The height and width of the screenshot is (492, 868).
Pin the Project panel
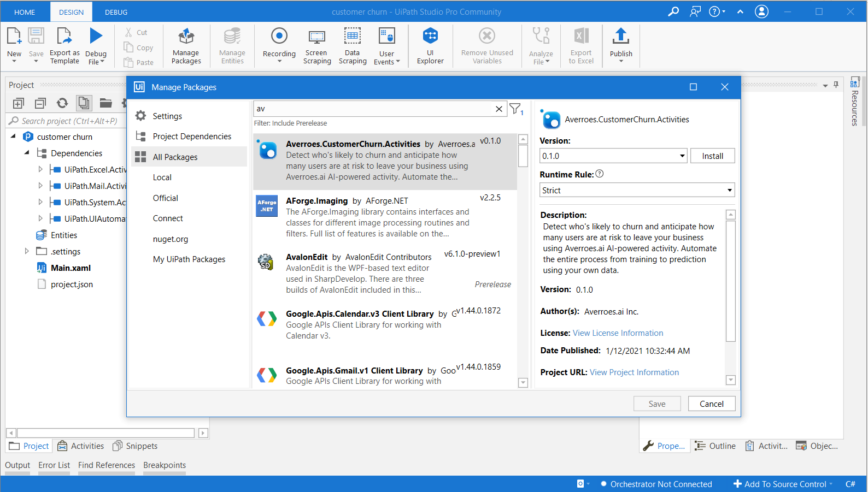(x=836, y=85)
